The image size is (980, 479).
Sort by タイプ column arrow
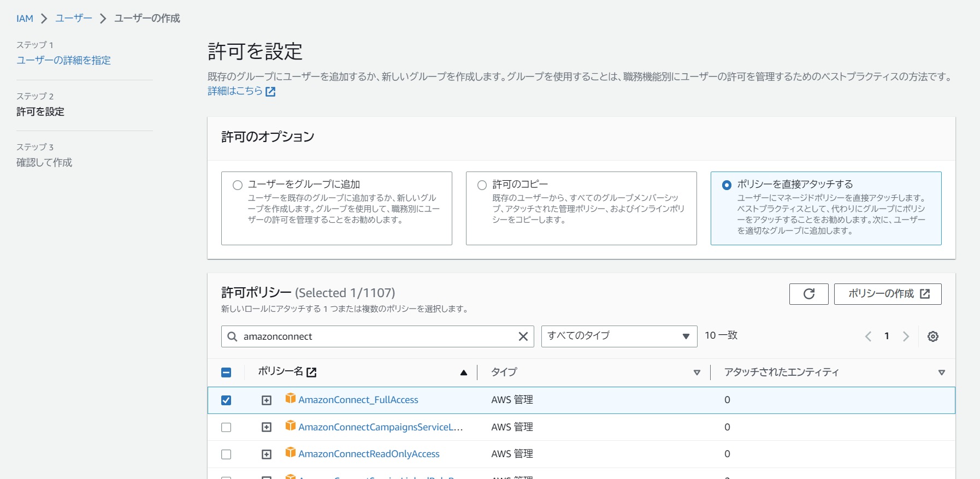697,372
